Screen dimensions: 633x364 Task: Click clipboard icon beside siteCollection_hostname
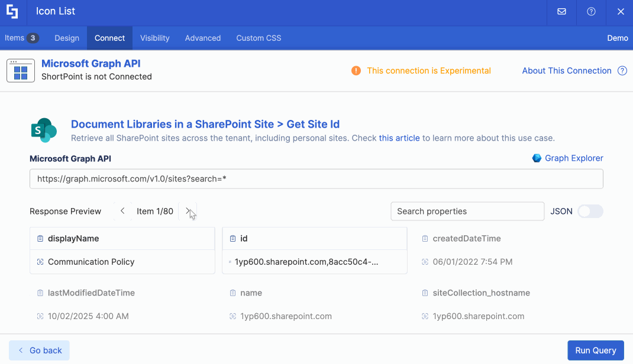pyautogui.click(x=425, y=293)
